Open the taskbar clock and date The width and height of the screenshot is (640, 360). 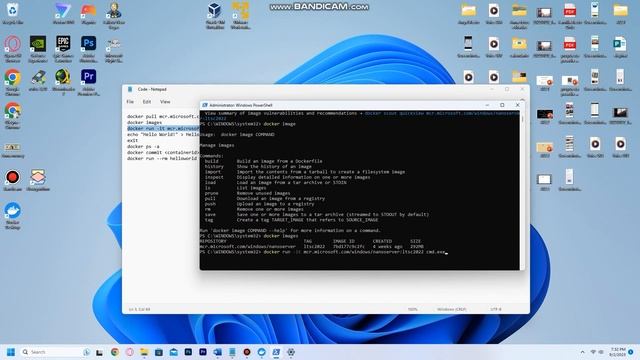pos(618,352)
